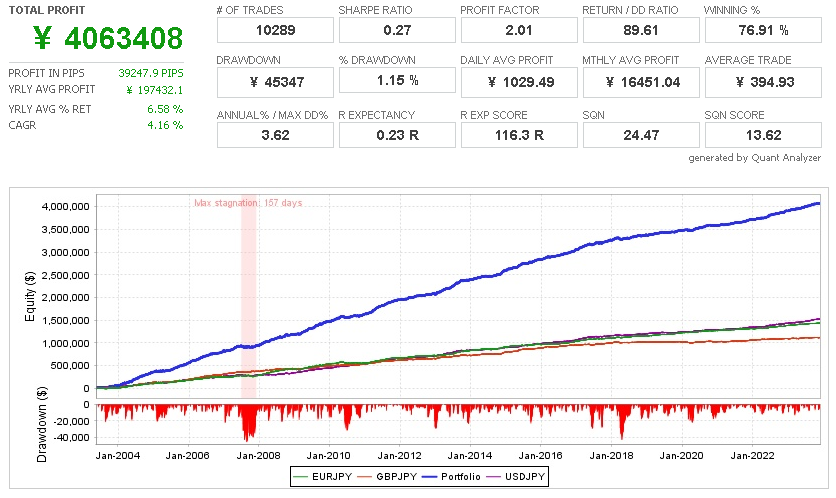The image size is (836, 498).
Task: Click the -20,000 drawdown axis label
Action: (73, 421)
